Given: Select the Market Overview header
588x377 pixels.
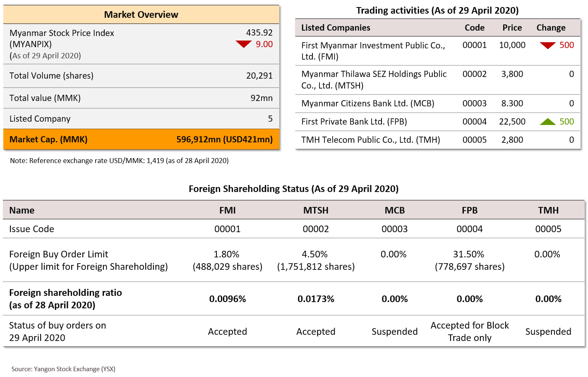Looking at the screenshot, I should [x=141, y=14].
